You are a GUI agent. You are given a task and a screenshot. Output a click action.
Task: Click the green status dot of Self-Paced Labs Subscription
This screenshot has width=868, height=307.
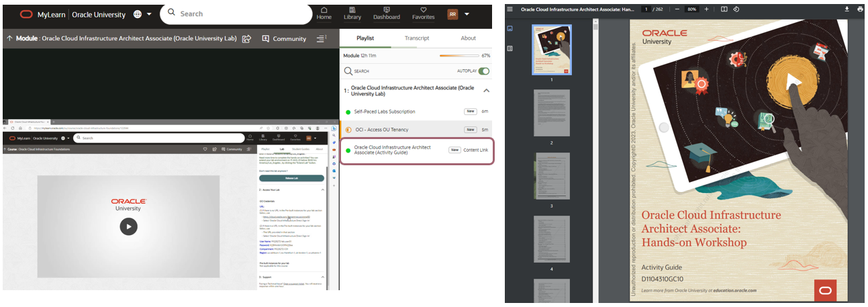pyautogui.click(x=348, y=112)
